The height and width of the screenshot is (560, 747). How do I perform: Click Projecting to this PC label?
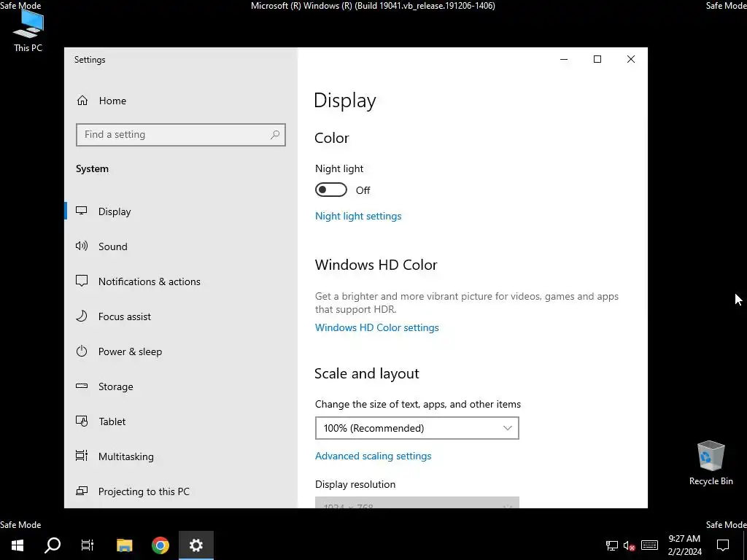pyautogui.click(x=144, y=491)
